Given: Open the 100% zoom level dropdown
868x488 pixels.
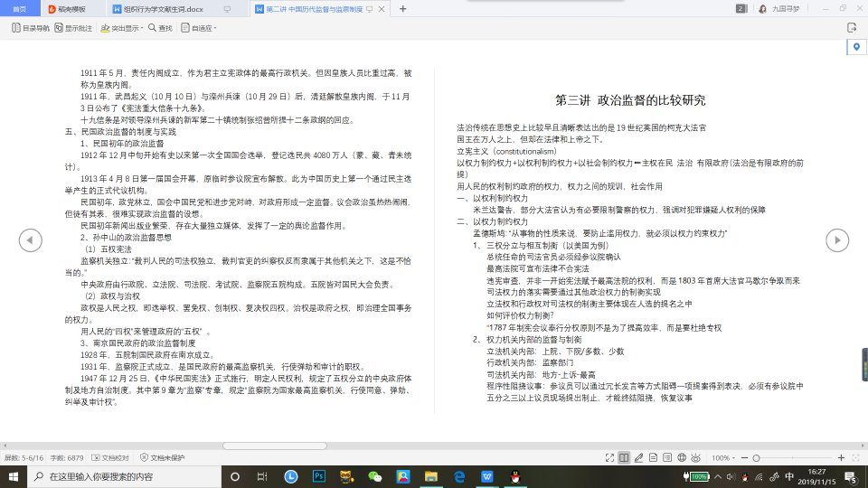Looking at the screenshot, I should (725, 458).
